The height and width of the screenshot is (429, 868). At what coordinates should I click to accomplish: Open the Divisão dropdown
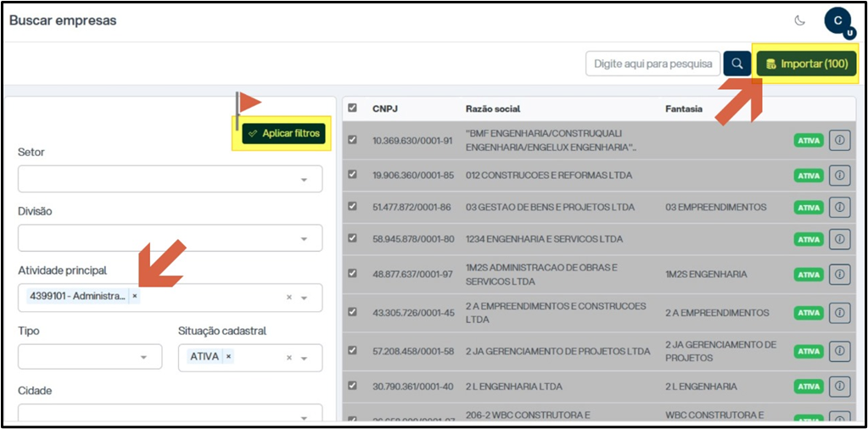170,238
